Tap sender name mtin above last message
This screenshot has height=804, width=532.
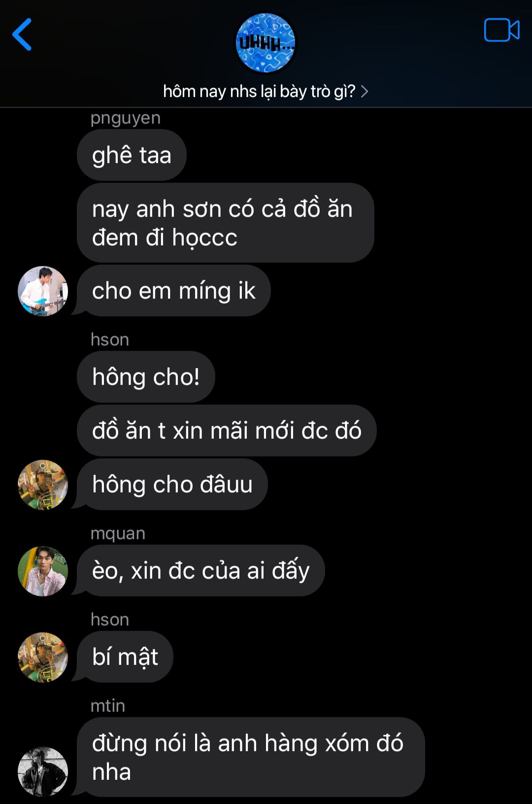pos(108,705)
